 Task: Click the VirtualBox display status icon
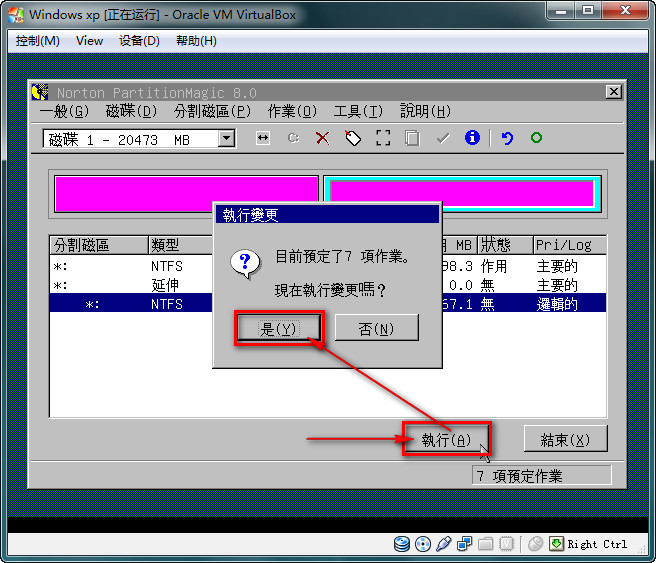[507, 544]
